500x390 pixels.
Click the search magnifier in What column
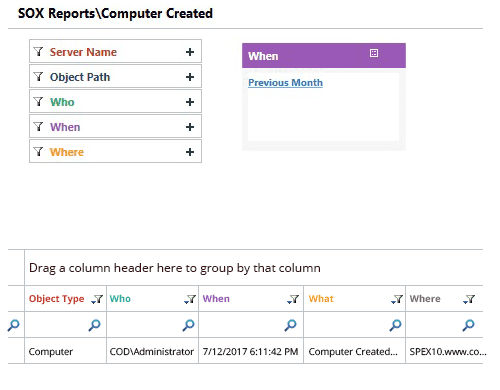click(x=395, y=325)
